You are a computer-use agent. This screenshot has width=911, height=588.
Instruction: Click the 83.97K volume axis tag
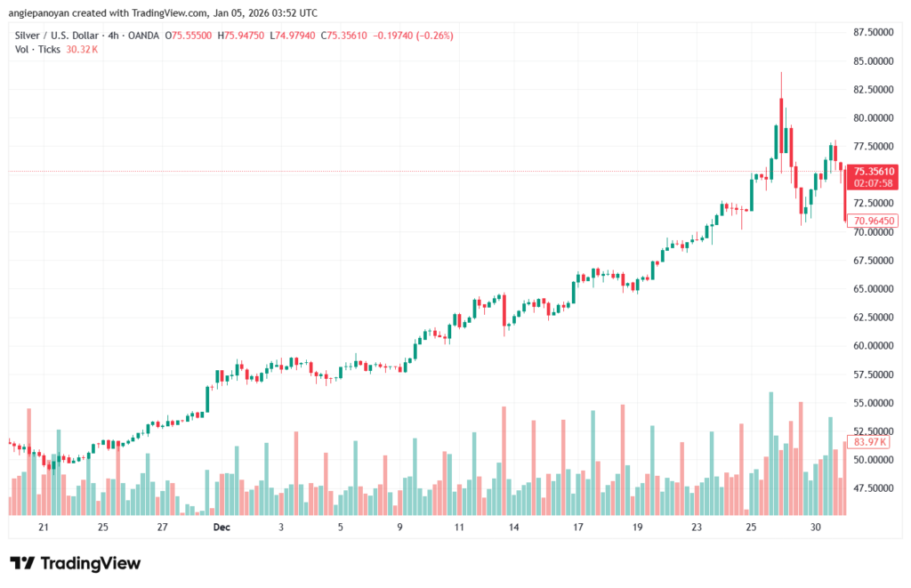[871, 441]
